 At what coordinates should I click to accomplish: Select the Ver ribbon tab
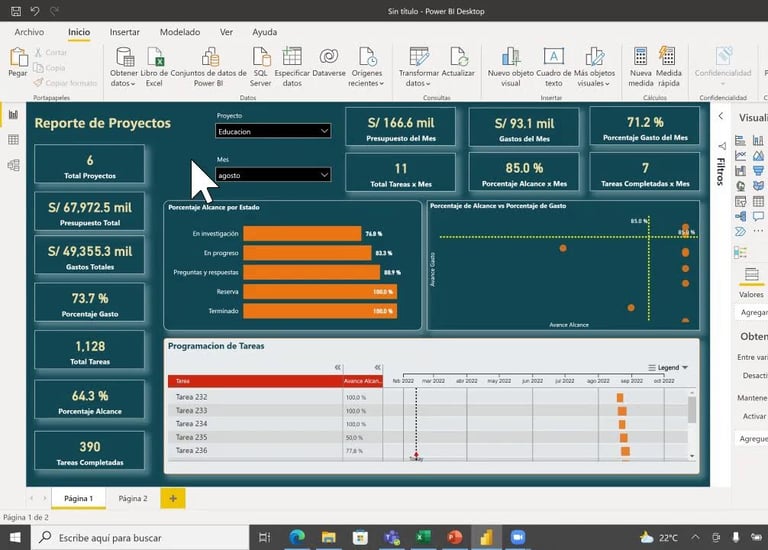tap(226, 32)
